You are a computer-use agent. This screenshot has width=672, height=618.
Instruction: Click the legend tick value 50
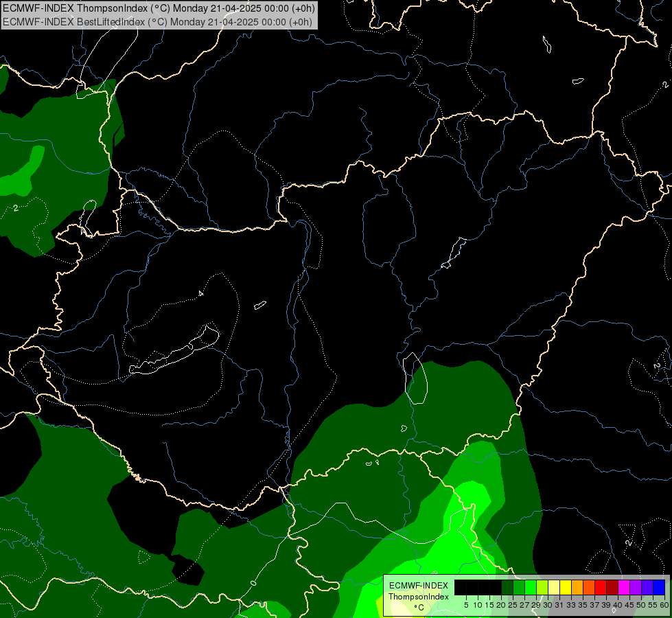click(x=640, y=605)
